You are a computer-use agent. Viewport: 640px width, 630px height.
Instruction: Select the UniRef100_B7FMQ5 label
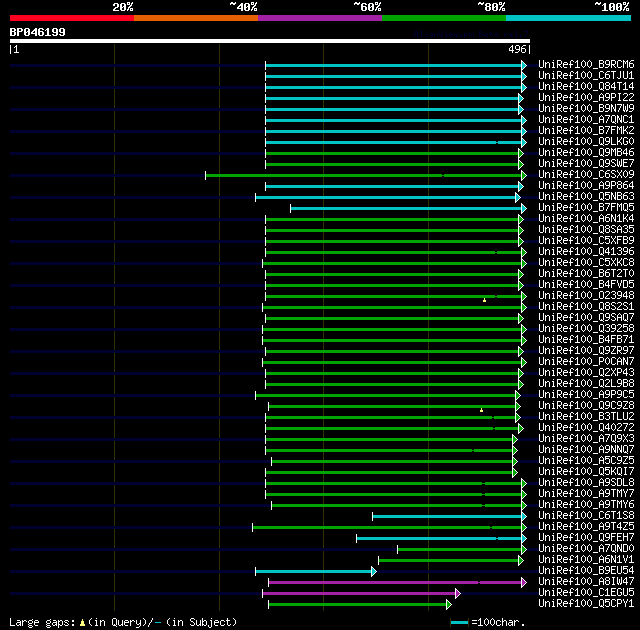pos(586,208)
